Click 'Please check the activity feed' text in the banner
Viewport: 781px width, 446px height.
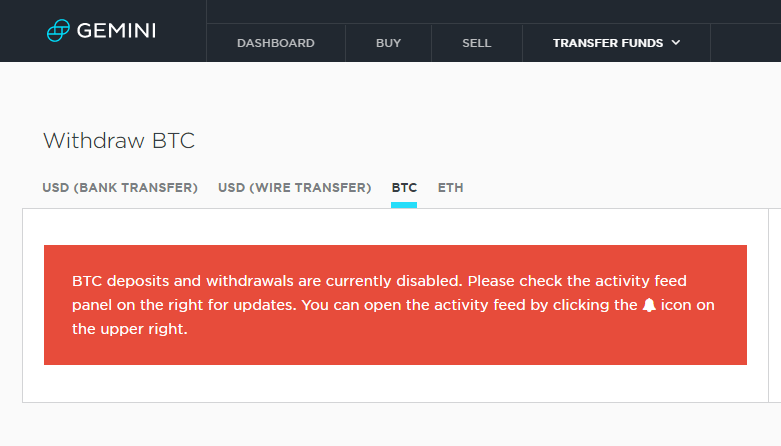pos(577,281)
